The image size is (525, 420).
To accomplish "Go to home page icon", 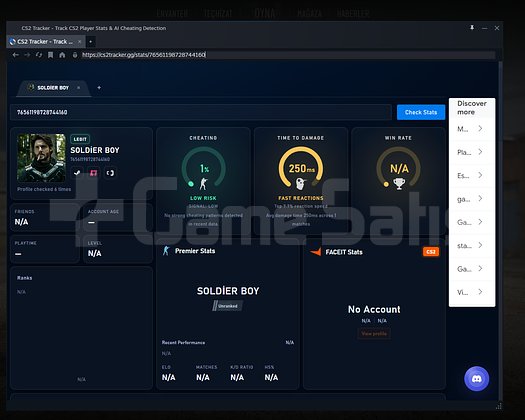I will tap(62, 55).
